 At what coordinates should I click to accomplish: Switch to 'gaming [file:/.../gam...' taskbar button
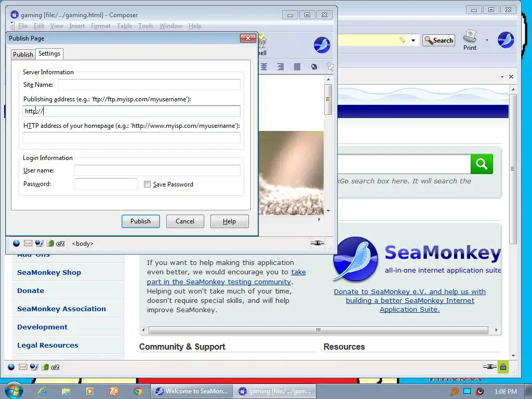coord(275,391)
